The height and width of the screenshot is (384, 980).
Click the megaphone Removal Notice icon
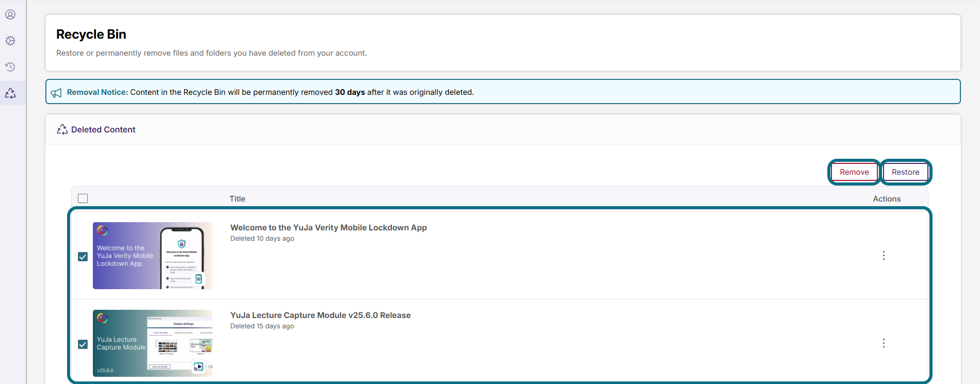[56, 93]
